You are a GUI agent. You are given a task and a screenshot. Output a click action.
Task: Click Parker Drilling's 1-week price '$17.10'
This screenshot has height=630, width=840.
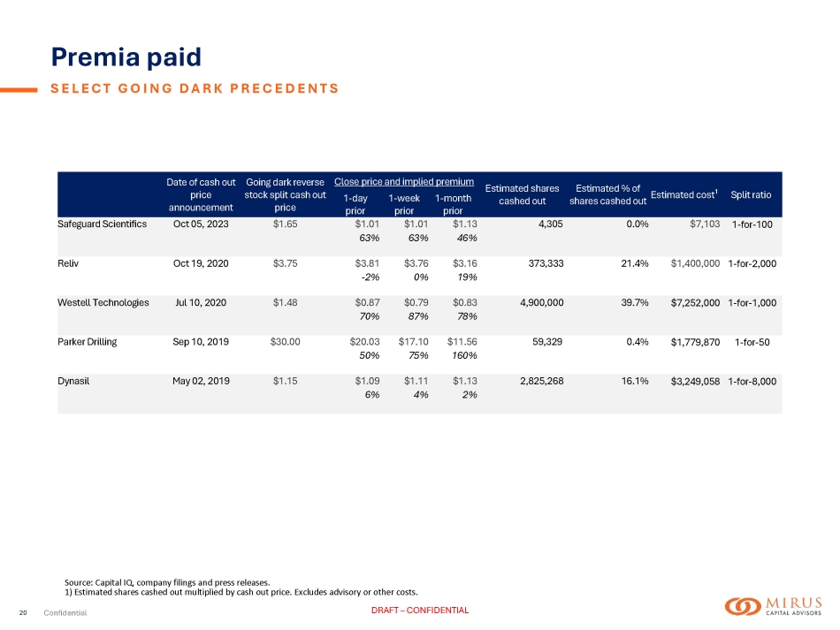(x=413, y=341)
